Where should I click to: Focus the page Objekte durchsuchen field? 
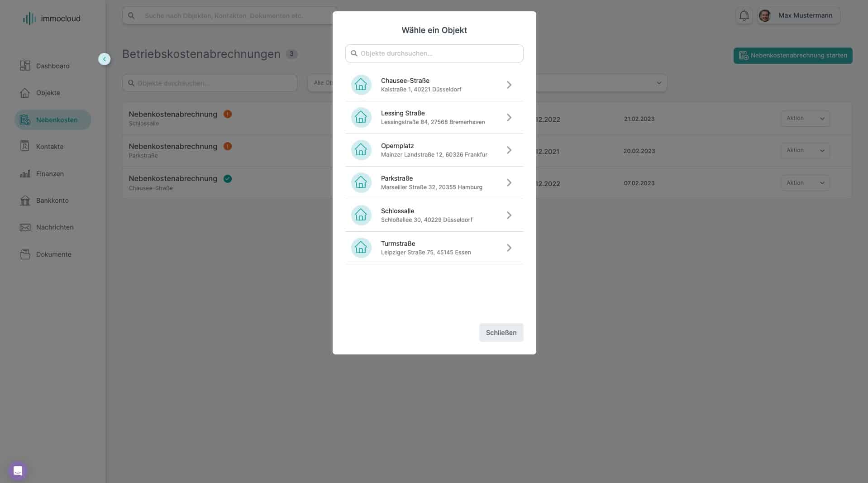pos(210,83)
